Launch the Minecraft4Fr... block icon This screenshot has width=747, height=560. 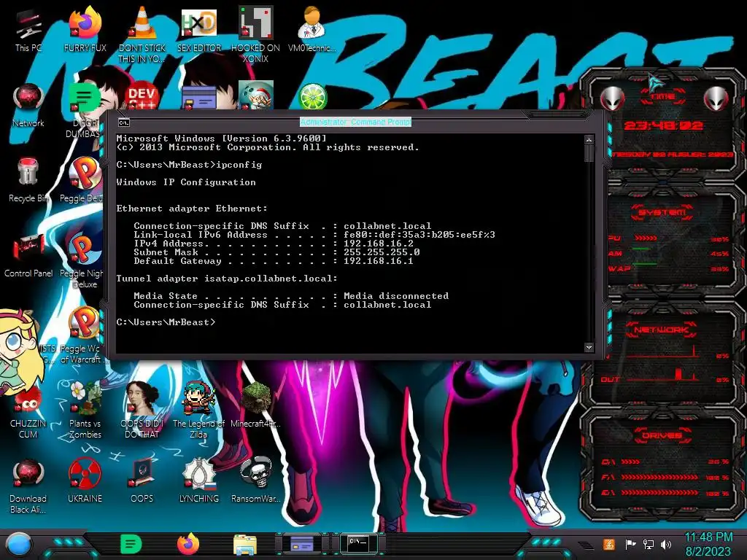(x=256, y=405)
